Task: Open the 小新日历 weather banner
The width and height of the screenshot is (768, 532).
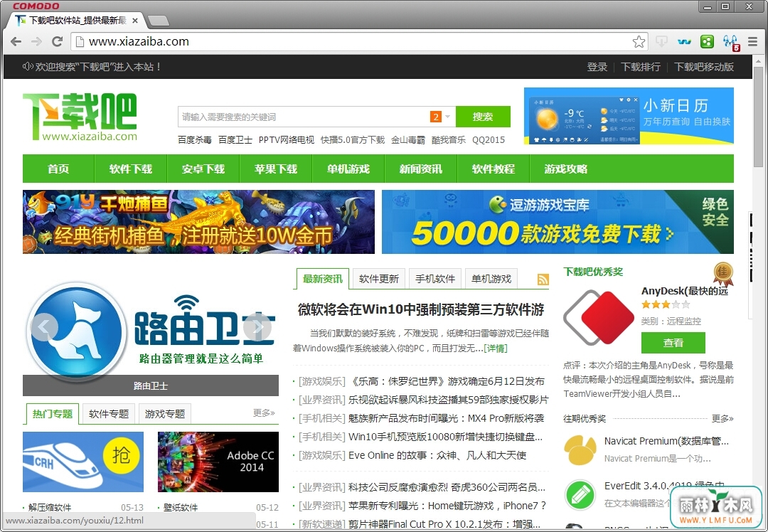Action: click(x=629, y=116)
